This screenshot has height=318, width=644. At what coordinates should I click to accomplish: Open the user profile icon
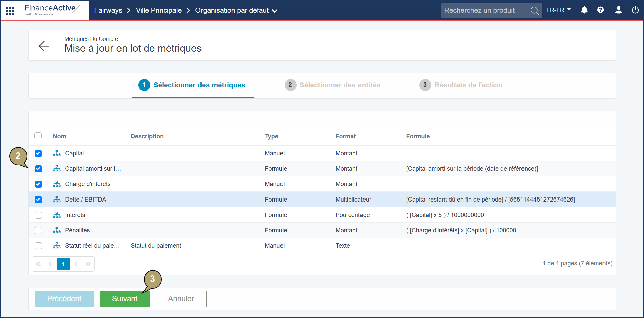[x=619, y=10]
